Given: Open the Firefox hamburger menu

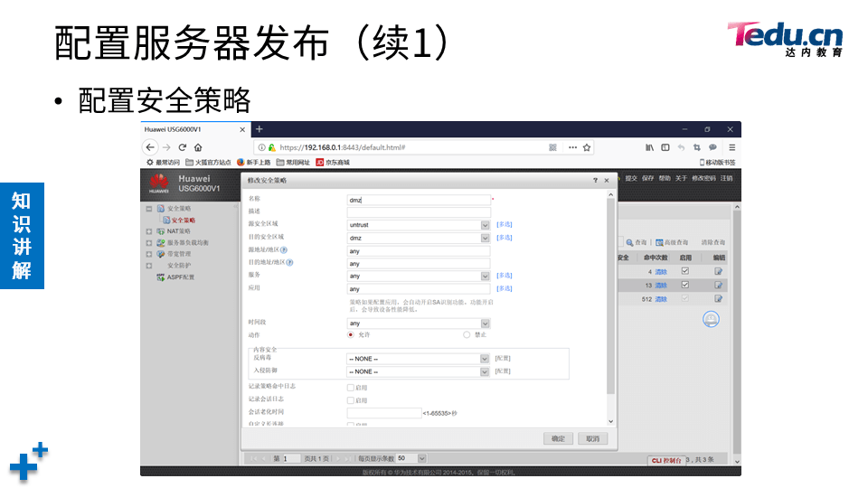Looking at the screenshot, I should (x=731, y=147).
